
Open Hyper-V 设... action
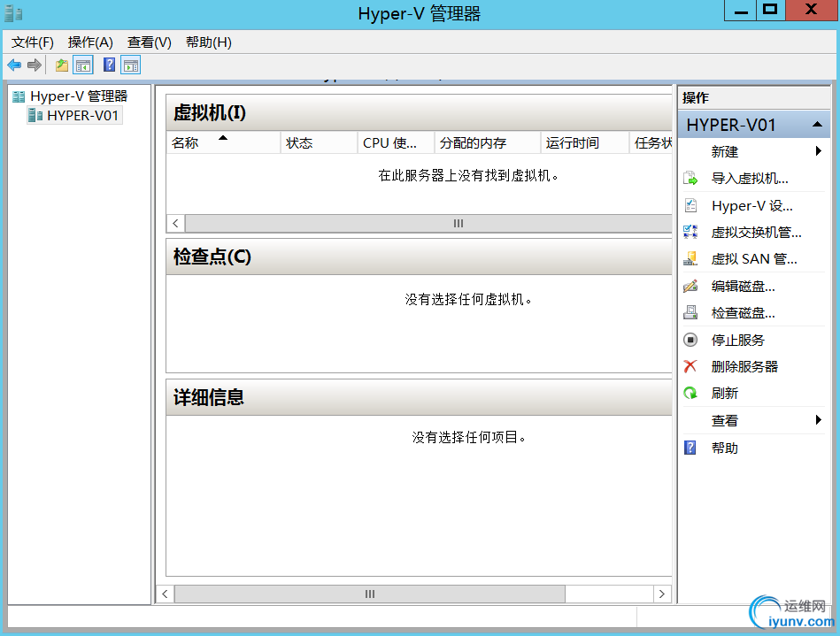click(752, 205)
